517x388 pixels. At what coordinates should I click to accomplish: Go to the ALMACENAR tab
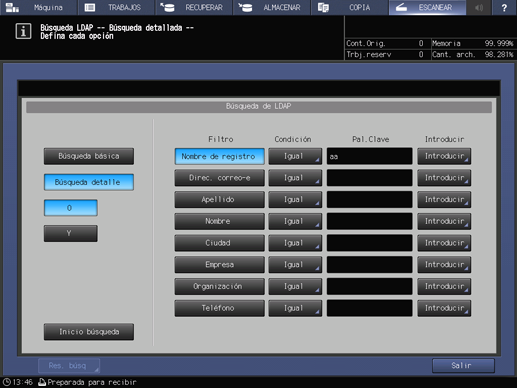point(272,7)
